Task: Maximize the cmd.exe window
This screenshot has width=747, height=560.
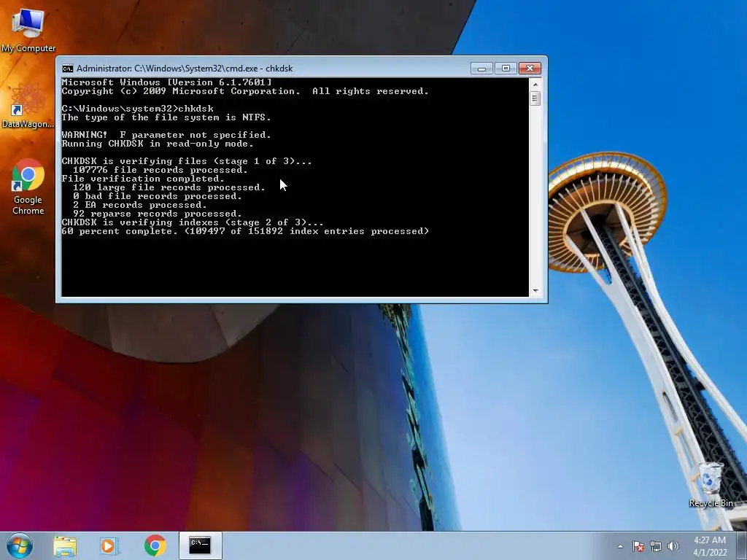Action: tap(506, 69)
